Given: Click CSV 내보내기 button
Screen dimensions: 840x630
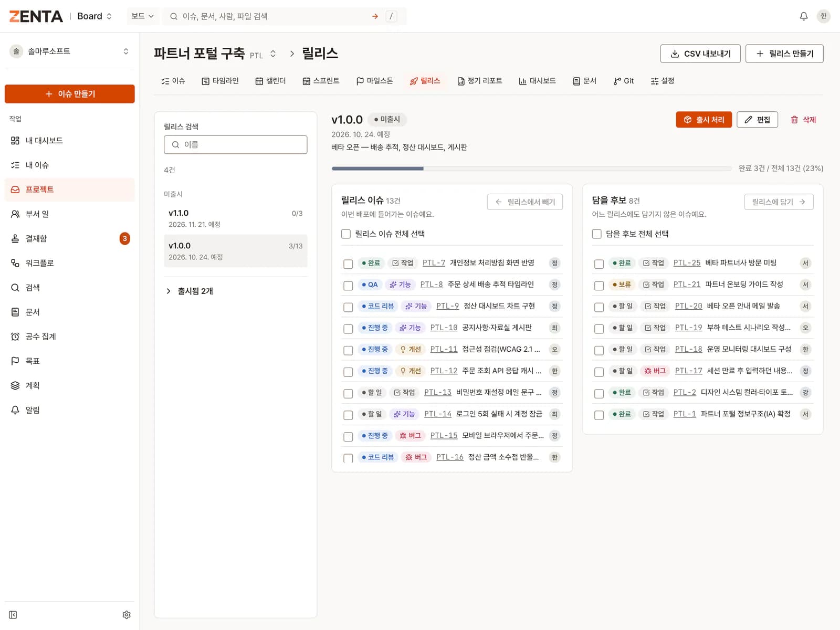Looking at the screenshot, I should click(x=700, y=54).
